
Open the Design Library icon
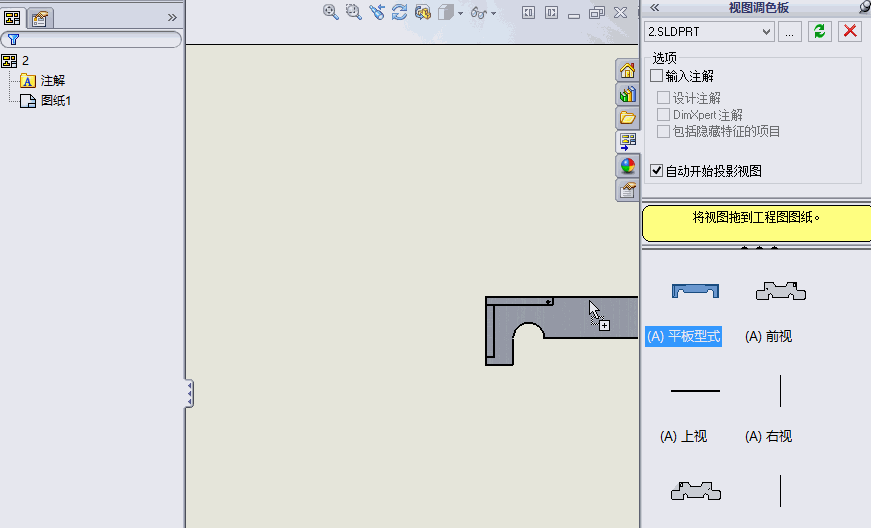tap(628, 94)
